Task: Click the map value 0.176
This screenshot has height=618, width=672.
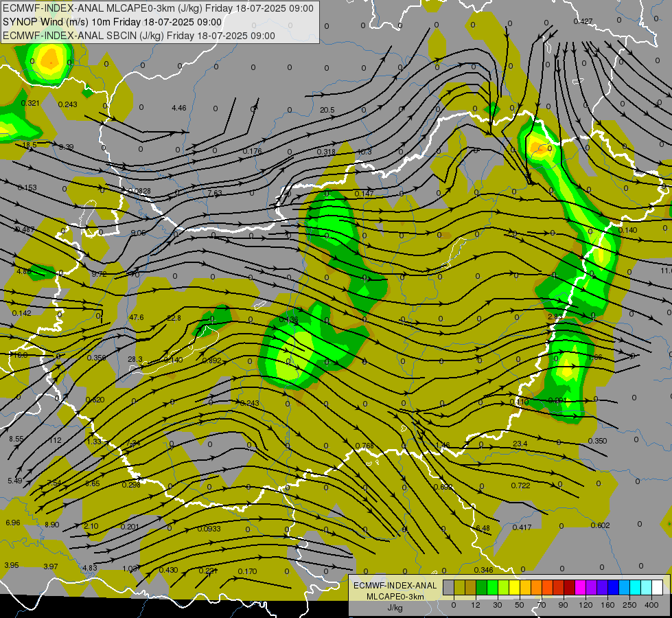Action: (252, 151)
